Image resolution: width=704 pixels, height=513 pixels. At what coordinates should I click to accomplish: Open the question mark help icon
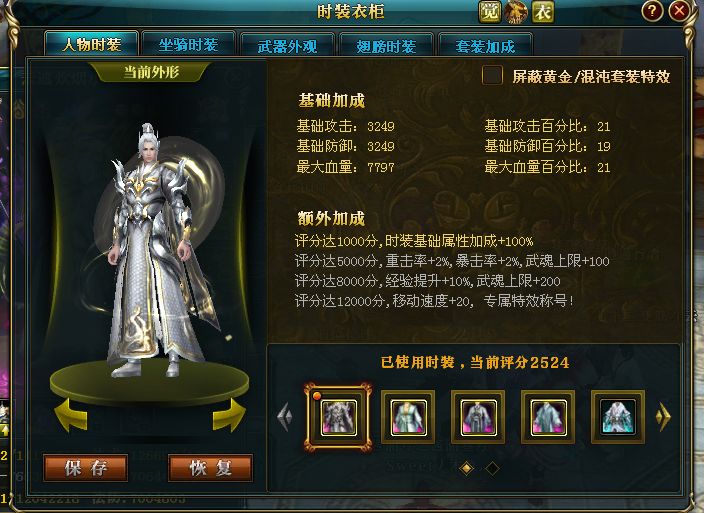click(652, 11)
